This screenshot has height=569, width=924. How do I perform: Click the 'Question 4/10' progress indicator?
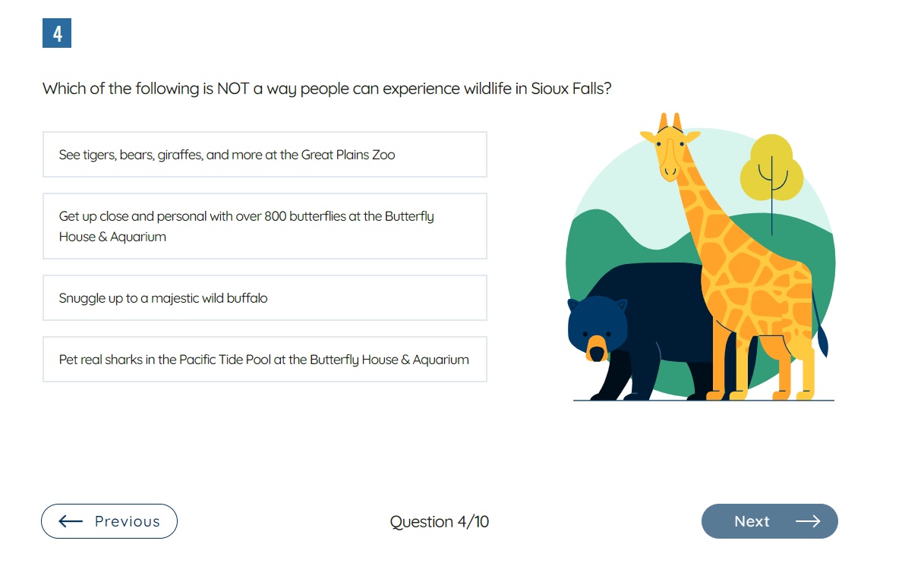pos(440,522)
